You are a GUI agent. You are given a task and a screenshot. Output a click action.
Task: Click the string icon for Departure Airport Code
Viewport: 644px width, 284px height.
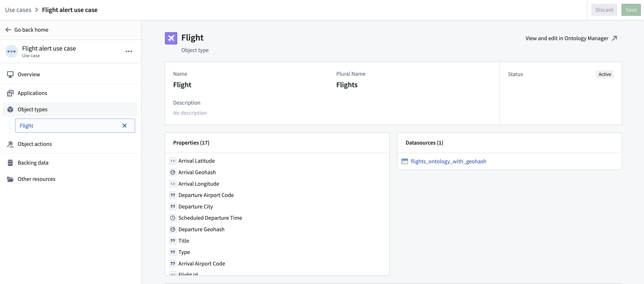pyautogui.click(x=173, y=195)
